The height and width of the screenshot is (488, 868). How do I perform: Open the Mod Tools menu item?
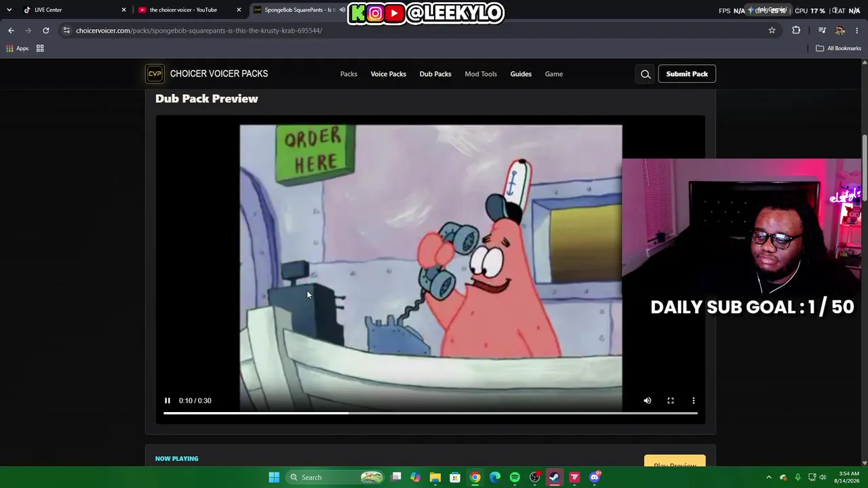(481, 74)
